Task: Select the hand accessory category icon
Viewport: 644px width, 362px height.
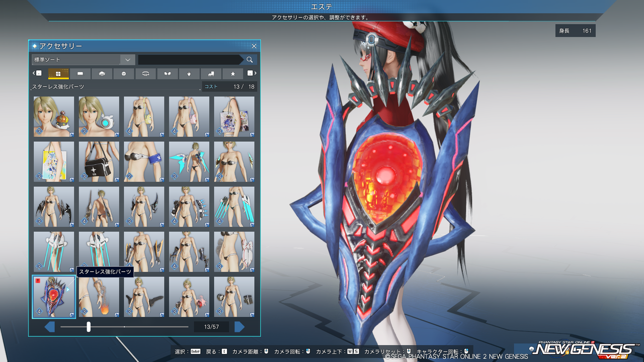Action: (x=189, y=74)
